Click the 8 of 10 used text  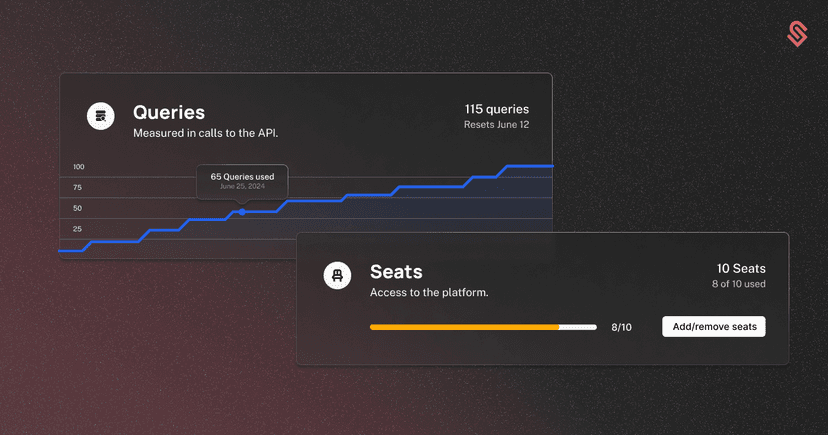738,284
